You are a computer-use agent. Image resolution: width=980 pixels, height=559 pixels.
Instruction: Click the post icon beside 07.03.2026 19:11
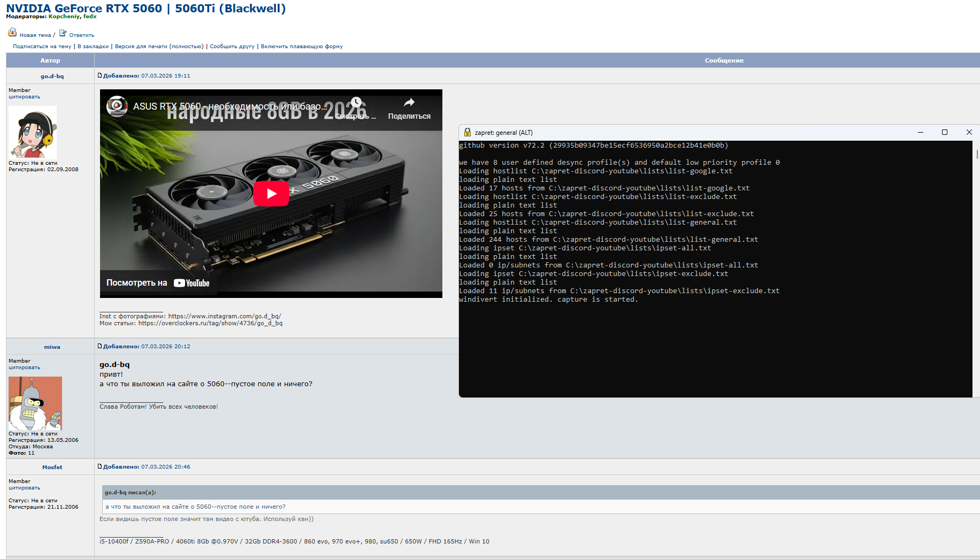click(x=100, y=75)
